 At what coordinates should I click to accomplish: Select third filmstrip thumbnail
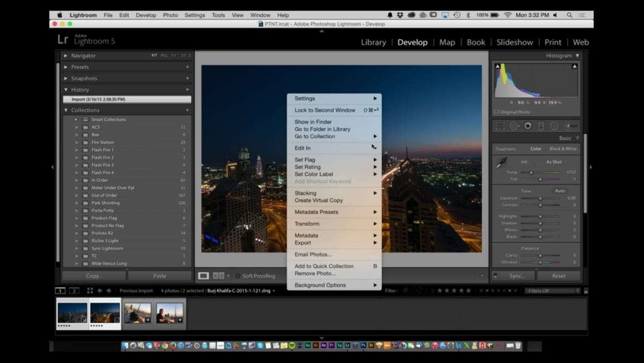(137, 313)
